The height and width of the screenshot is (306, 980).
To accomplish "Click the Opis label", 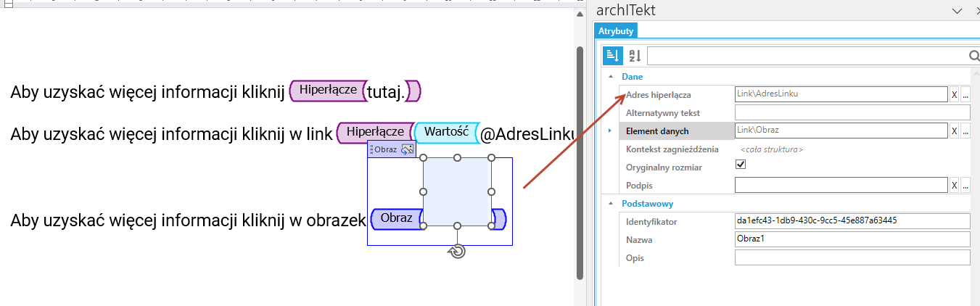I will click(635, 258).
